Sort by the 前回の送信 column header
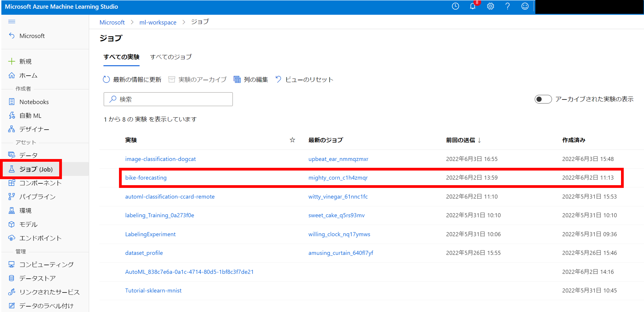Image resolution: width=644 pixels, height=312 pixels. [461, 140]
